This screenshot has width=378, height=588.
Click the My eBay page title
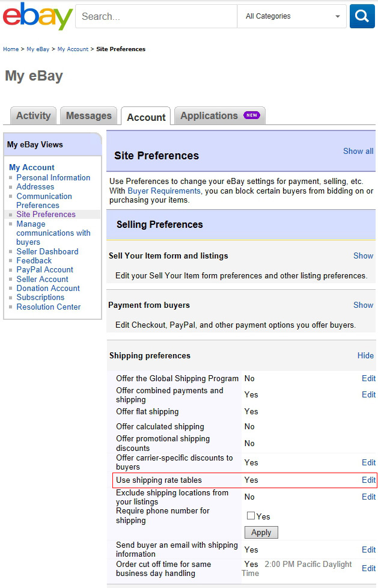click(x=34, y=76)
